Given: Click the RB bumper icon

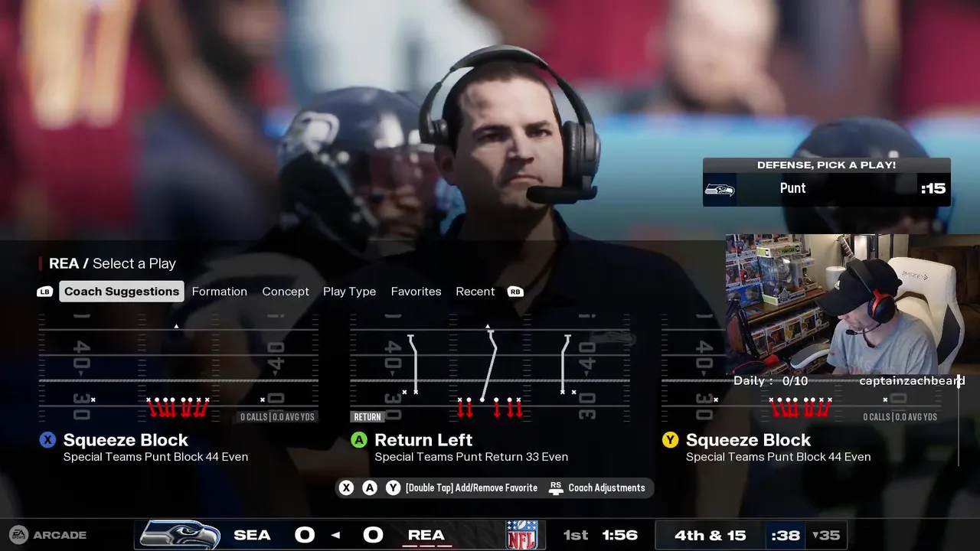Looking at the screenshot, I should click(516, 292).
